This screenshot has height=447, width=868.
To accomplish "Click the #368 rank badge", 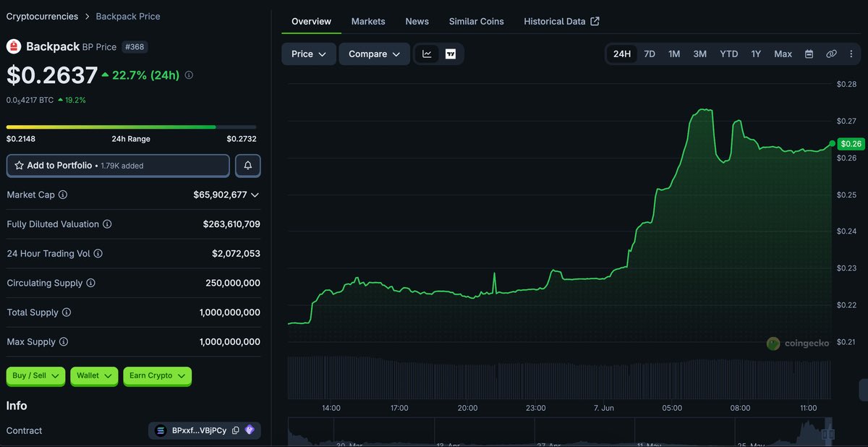I will [134, 46].
